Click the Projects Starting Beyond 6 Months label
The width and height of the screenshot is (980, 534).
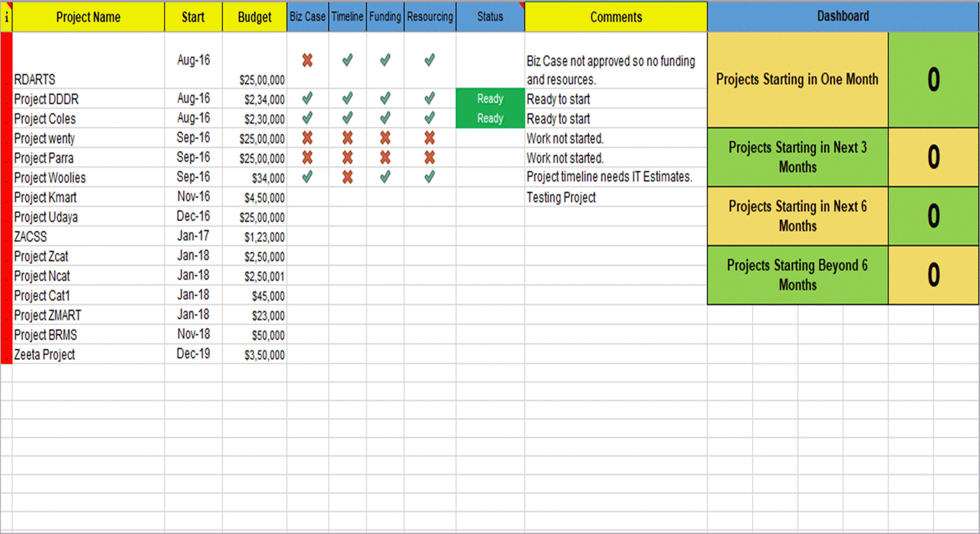point(797,275)
